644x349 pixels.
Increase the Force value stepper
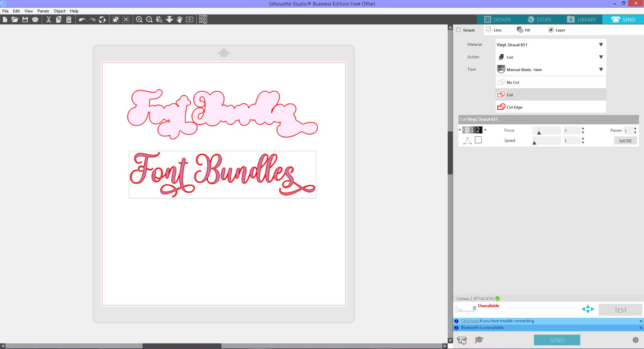point(583,128)
